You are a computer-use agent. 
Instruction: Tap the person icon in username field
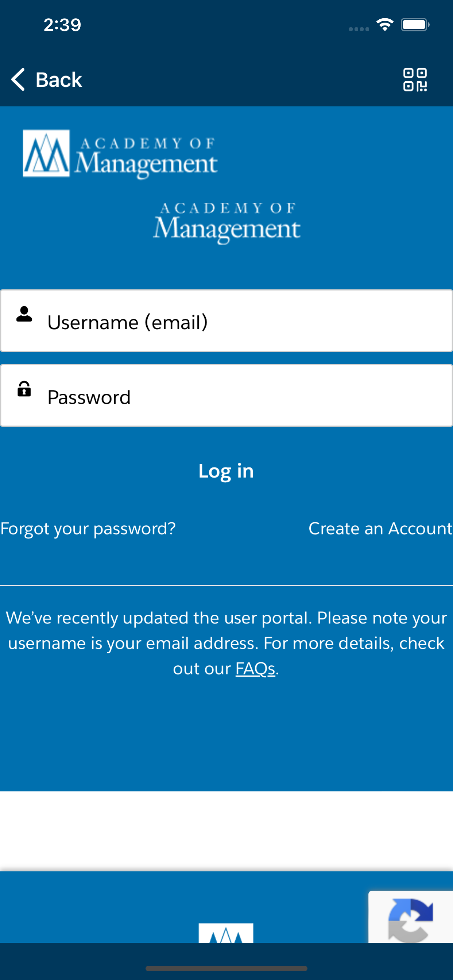(24, 314)
